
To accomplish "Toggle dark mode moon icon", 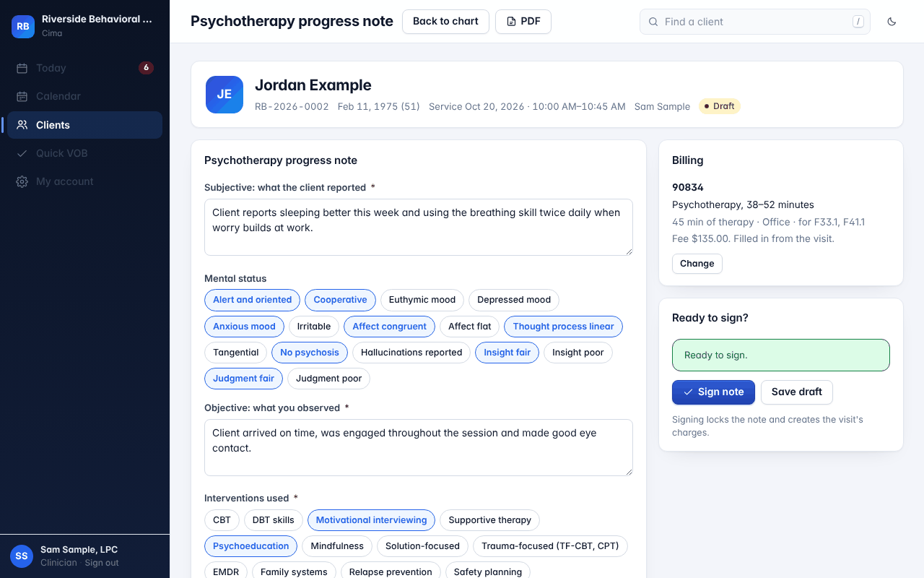I will pyautogui.click(x=892, y=22).
